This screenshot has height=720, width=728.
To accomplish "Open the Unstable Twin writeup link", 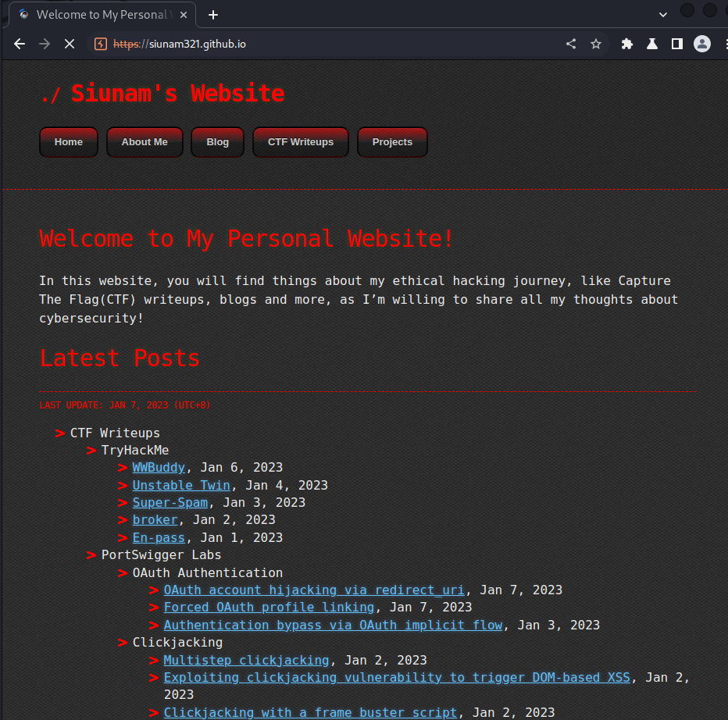I will [181, 486].
